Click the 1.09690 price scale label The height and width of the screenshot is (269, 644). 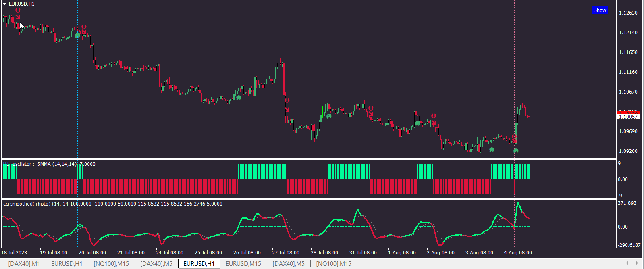(628, 131)
